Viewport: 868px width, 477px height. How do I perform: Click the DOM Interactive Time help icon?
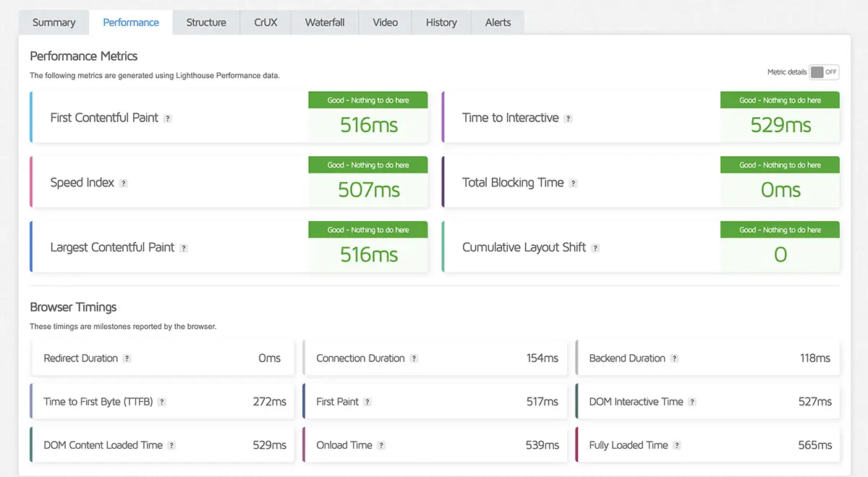[692, 402]
